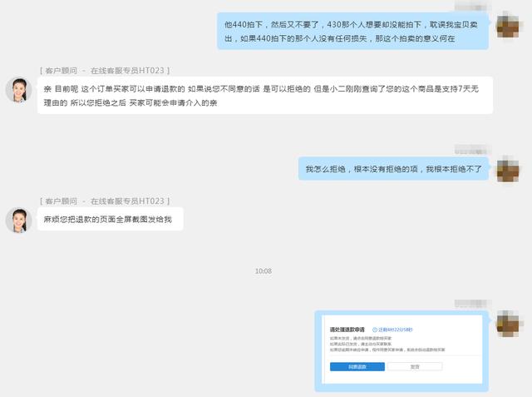This screenshot has height=397, width=532.
Task: Click the first 在线客服专员HT023 name label
Action: pyautogui.click(x=127, y=71)
